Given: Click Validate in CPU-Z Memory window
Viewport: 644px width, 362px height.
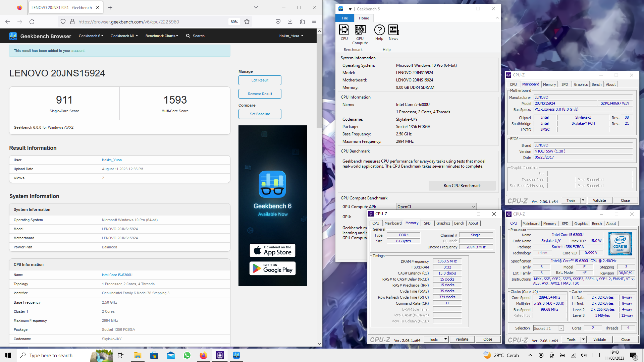Looking at the screenshot, I should point(462,339).
